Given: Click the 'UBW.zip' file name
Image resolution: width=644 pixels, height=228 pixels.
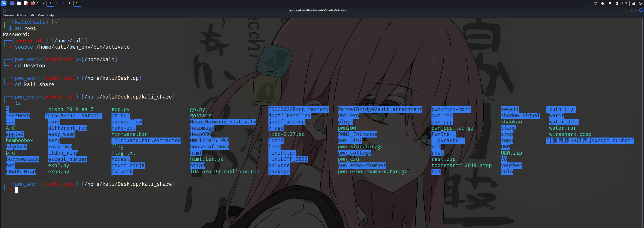Looking at the screenshot, I should [x=512, y=153].
